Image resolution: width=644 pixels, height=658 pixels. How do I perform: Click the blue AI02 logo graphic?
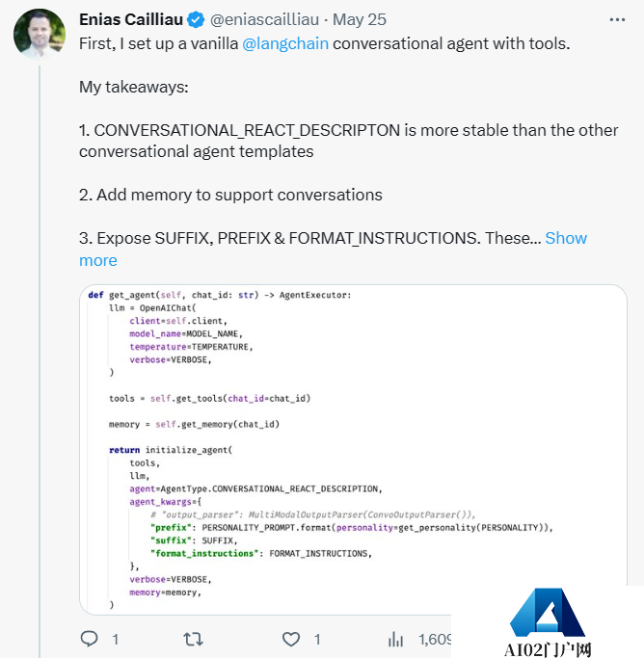[548, 611]
